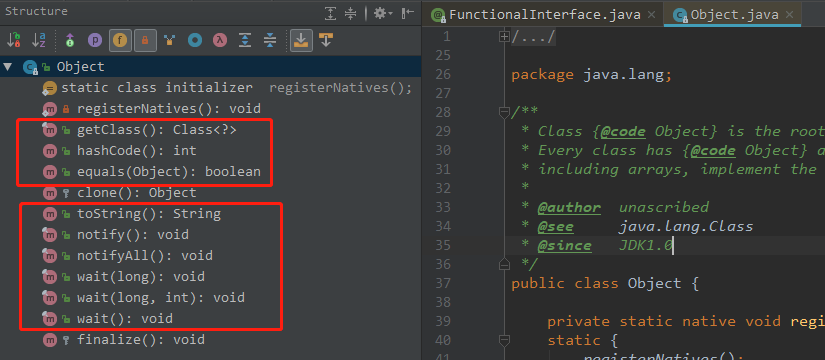Click method icon next to hashCode()
Image resolution: width=825 pixels, height=360 pixels.
tap(49, 151)
